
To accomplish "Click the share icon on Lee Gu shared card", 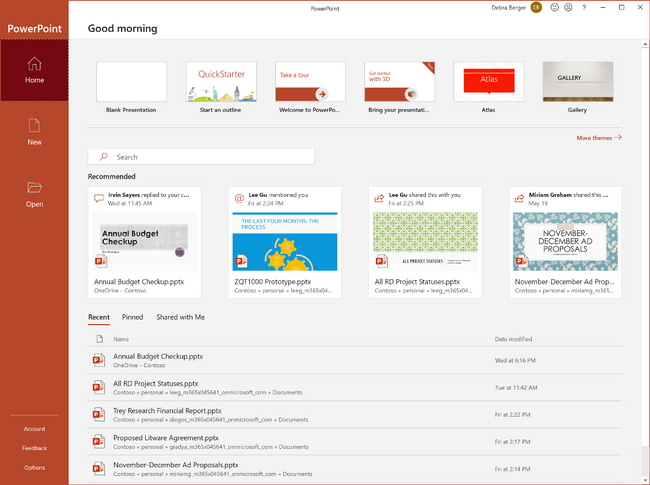I will [x=379, y=198].
